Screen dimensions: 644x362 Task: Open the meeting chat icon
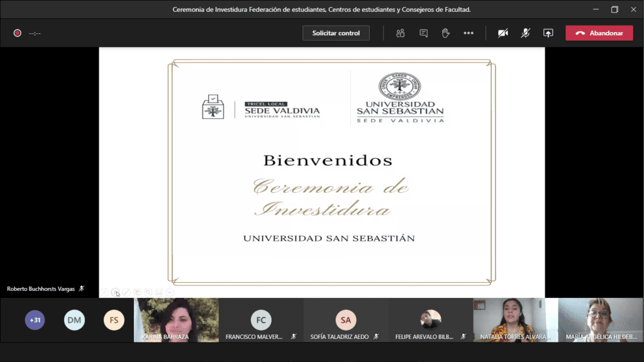point(423,33)
